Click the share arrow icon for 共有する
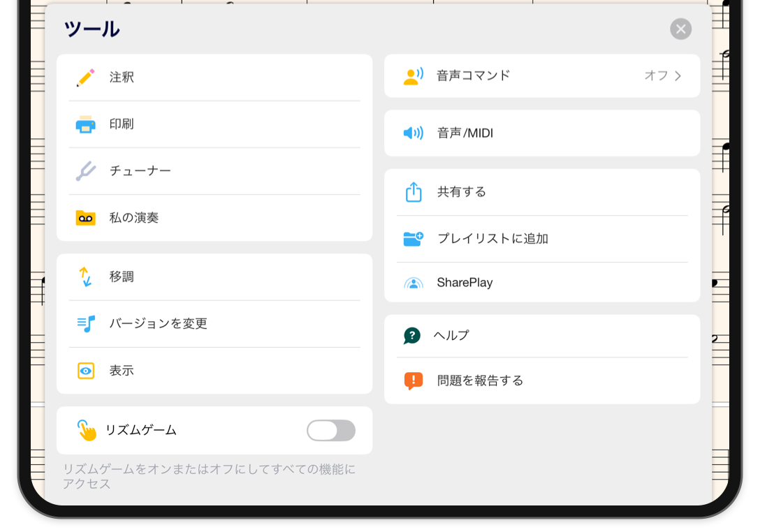 414,192
